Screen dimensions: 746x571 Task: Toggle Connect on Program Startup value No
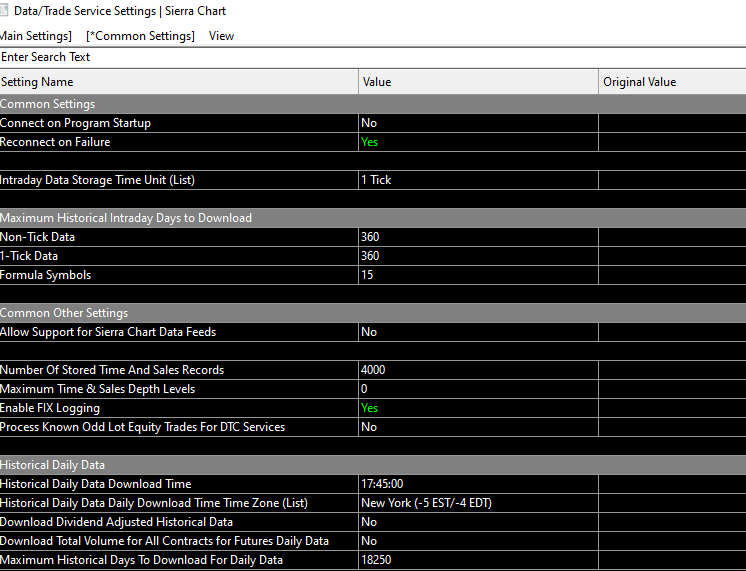[x=478, y=123]
